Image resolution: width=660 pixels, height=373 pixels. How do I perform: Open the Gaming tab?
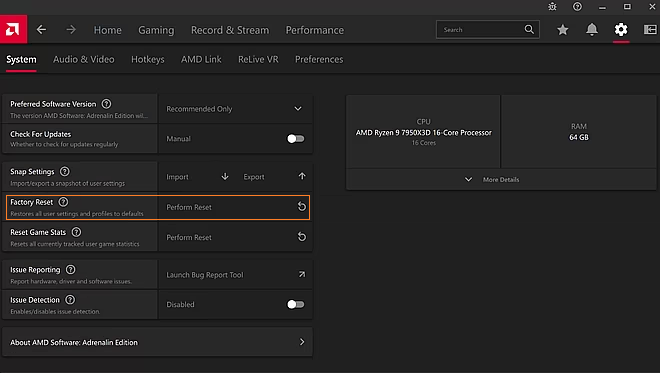[156, 30]
